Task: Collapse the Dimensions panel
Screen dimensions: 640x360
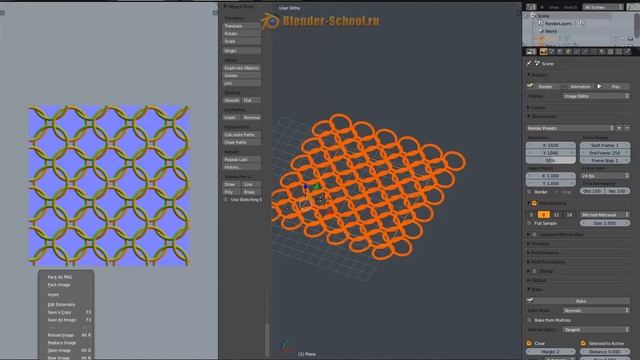Action: 542,116
